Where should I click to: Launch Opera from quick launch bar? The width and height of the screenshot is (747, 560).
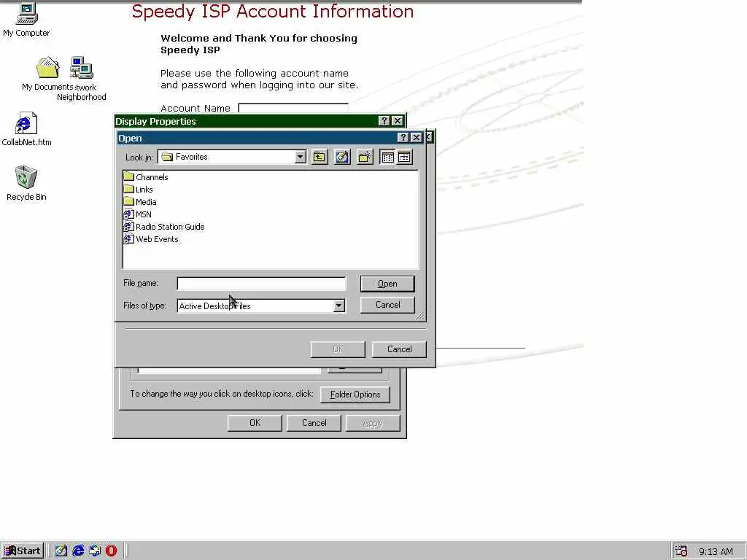[x=111, y=551]
